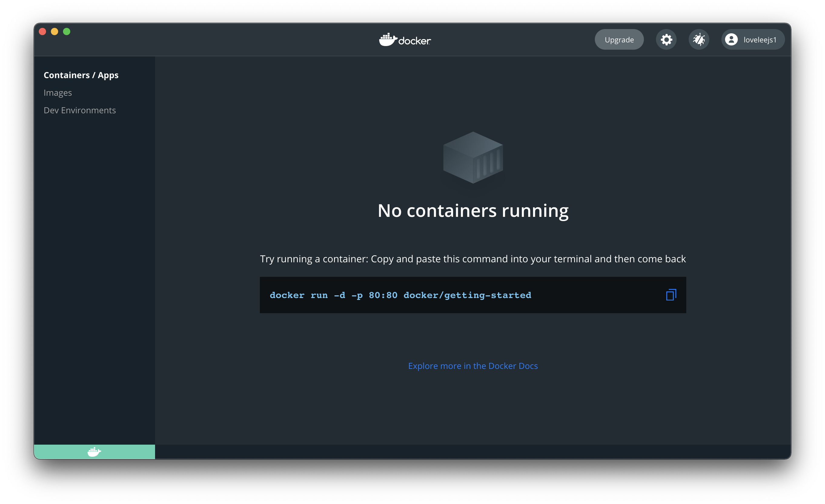
Task: Click the container cube illustration
Action: coord(473,157)
